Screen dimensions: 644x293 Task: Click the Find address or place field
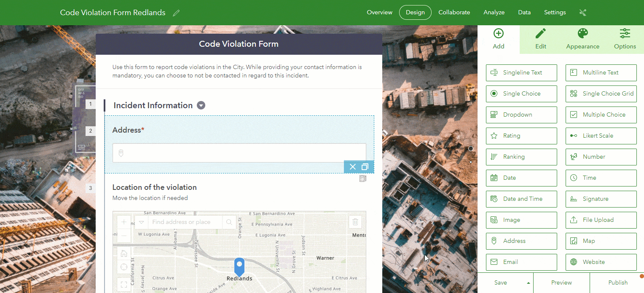[x=185, y=222]
